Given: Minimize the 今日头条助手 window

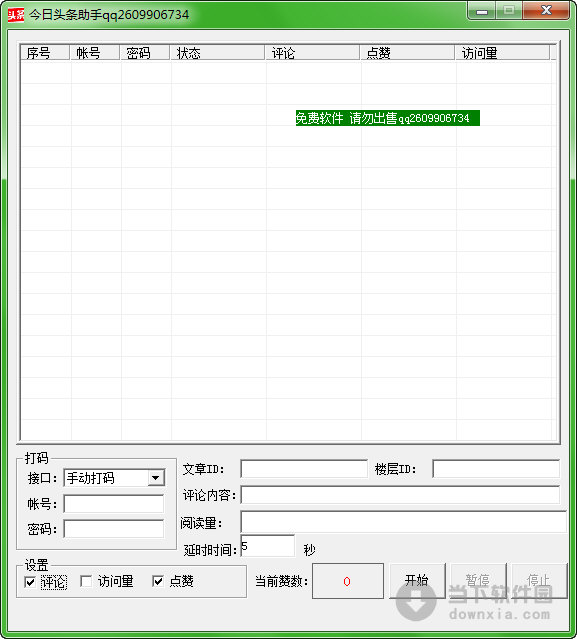Looking at the screenshot, I should point(482,11).
